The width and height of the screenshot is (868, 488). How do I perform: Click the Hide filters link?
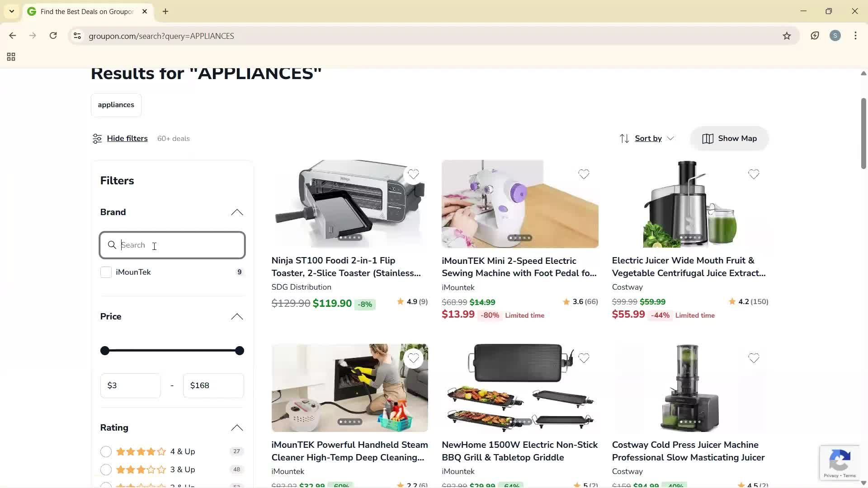pos(127,139)
